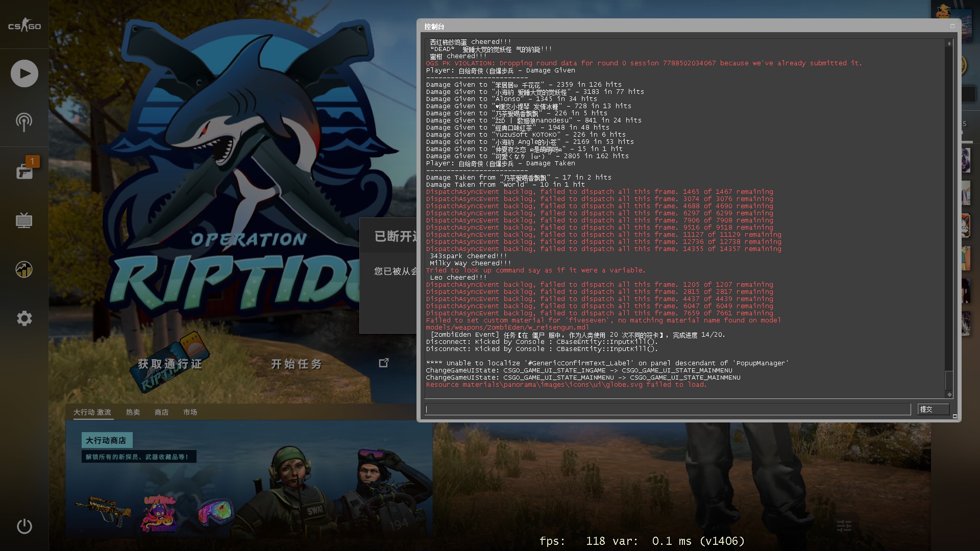This screenshot has height=551, width=980.
Task: Click the 'Damage Given to "Alonso"' line
Action: [x=511, y=99]
